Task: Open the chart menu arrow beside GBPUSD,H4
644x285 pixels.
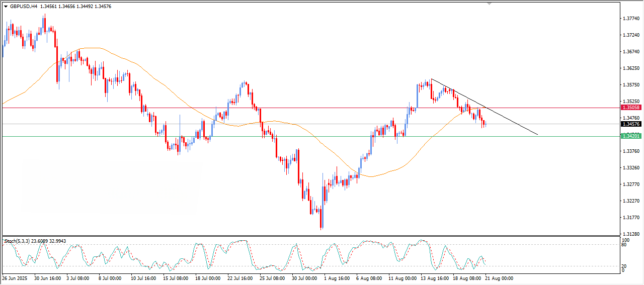Action: (x=6, y=7)
